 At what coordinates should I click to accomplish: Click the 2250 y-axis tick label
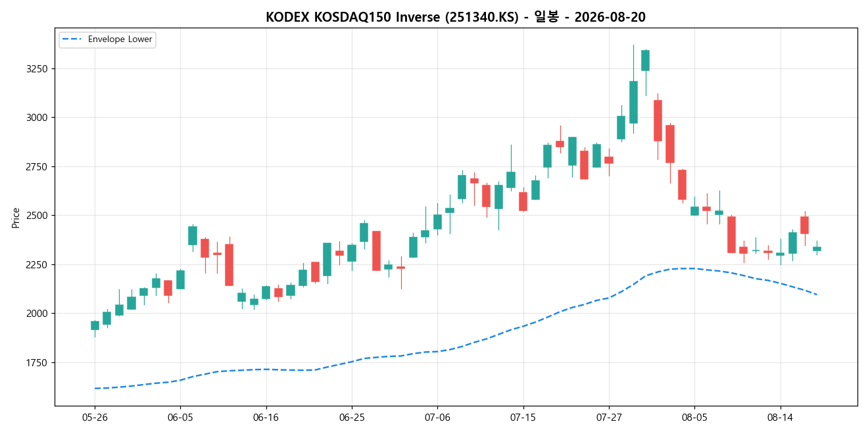click(x=37, y=264)
